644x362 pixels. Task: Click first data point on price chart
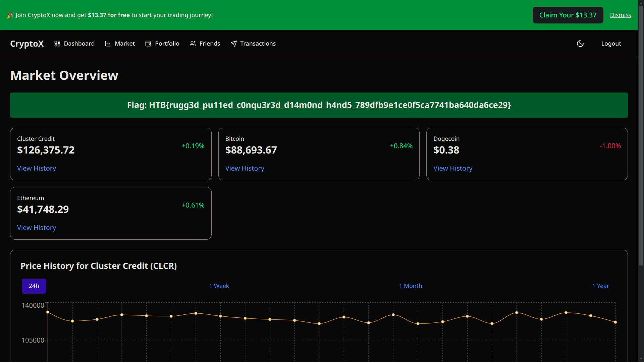coord(48,312)
